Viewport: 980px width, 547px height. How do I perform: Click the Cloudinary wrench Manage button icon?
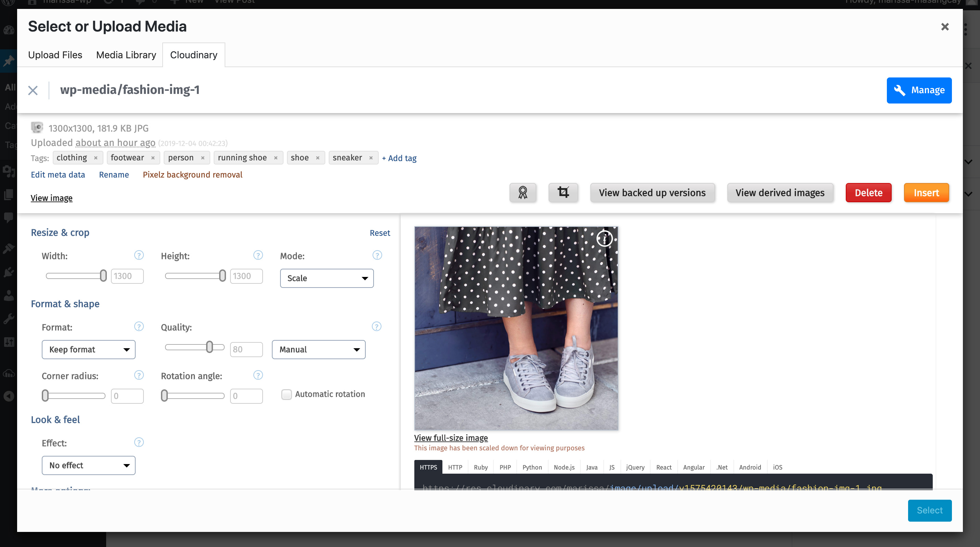click(900, 89)
